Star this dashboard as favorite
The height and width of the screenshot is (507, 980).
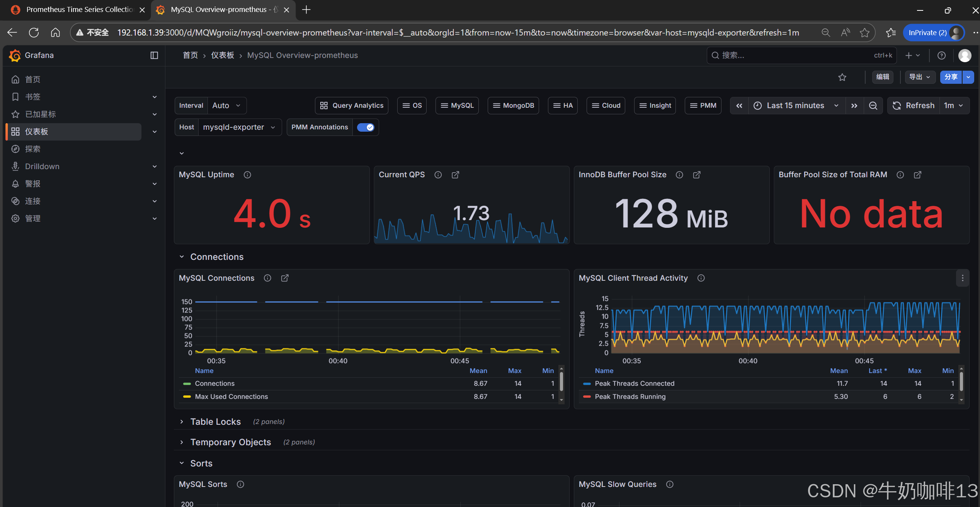pyautogui.click(x=842, y=77)
